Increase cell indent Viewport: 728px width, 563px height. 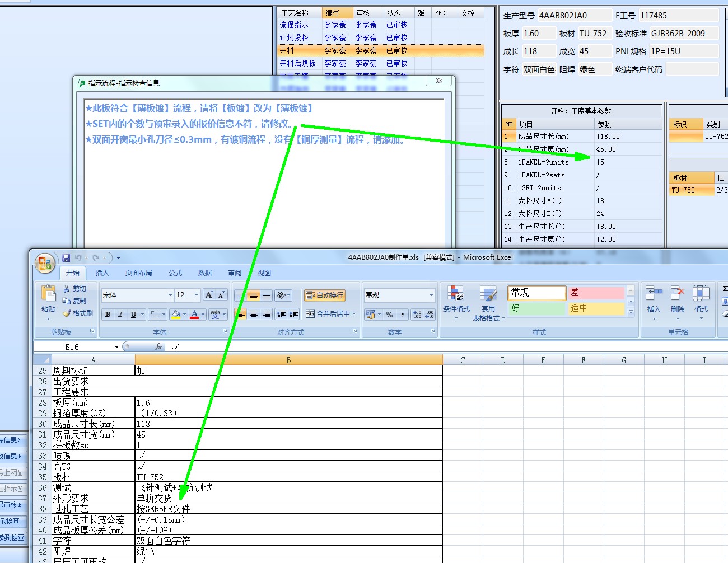click(x=293, y=314)
